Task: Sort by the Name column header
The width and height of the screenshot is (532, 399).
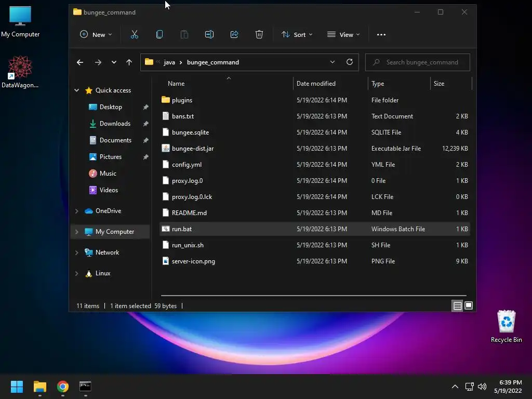Action: click(x=176, y=84)
